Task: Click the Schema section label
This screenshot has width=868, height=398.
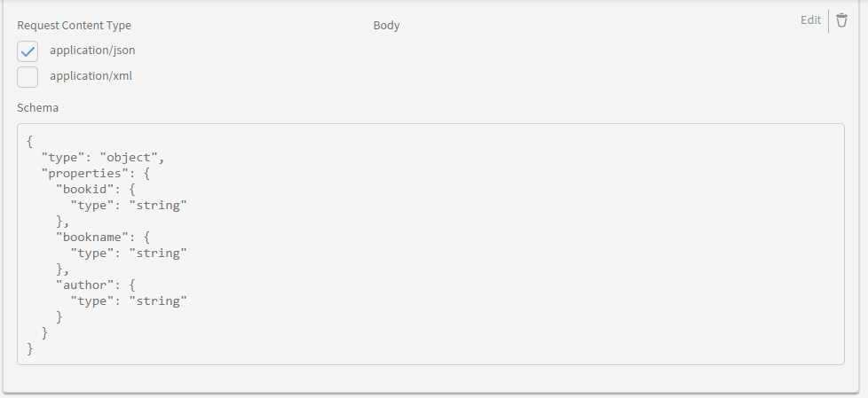Action: 37,108
